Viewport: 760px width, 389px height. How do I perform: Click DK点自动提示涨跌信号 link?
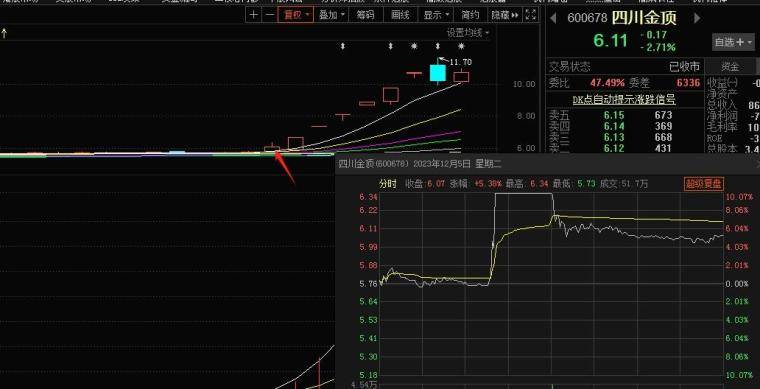(x=624, y=99)
